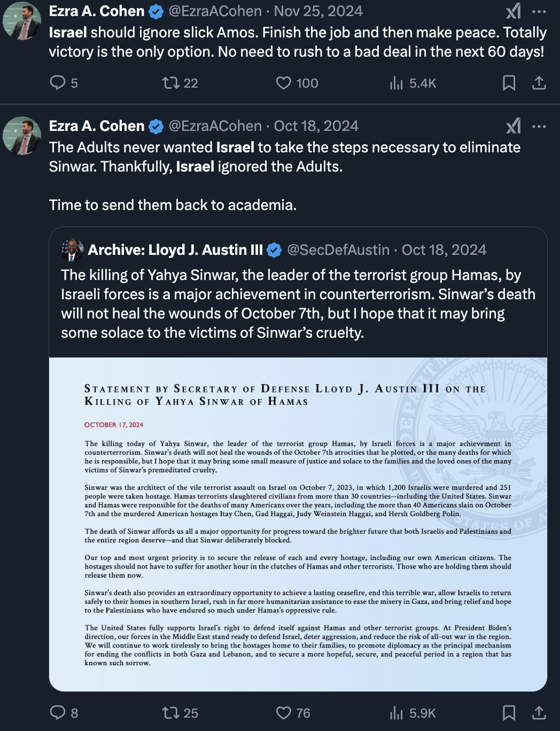
Task: Repost the Nov 25 'Finish the job' post
Action: pos(171,83)
